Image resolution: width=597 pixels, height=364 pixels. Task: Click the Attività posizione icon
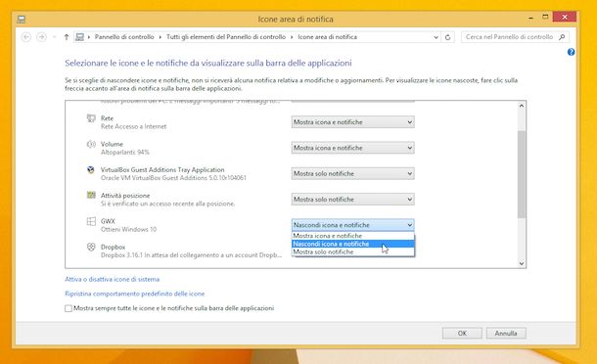pyautogui.click(x=91, y=196)
